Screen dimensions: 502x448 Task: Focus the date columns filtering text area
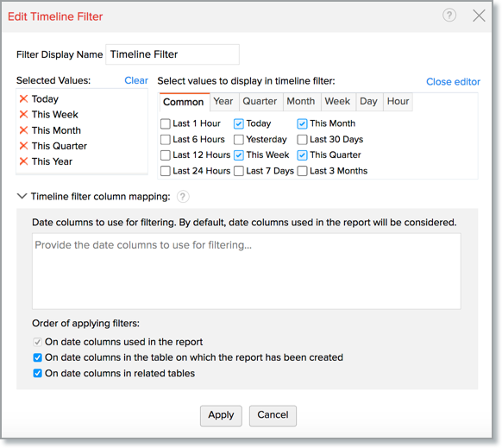[x=246, y=271]
